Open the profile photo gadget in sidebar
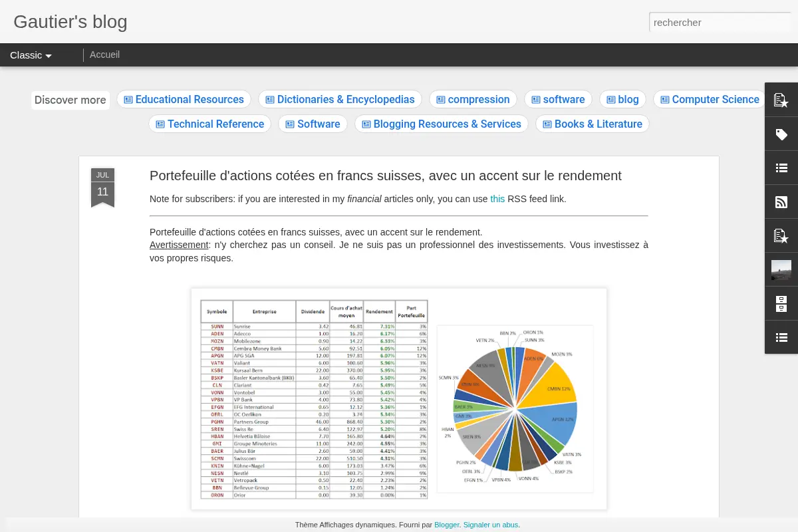The image size is (798, 532). click(781, 270)
